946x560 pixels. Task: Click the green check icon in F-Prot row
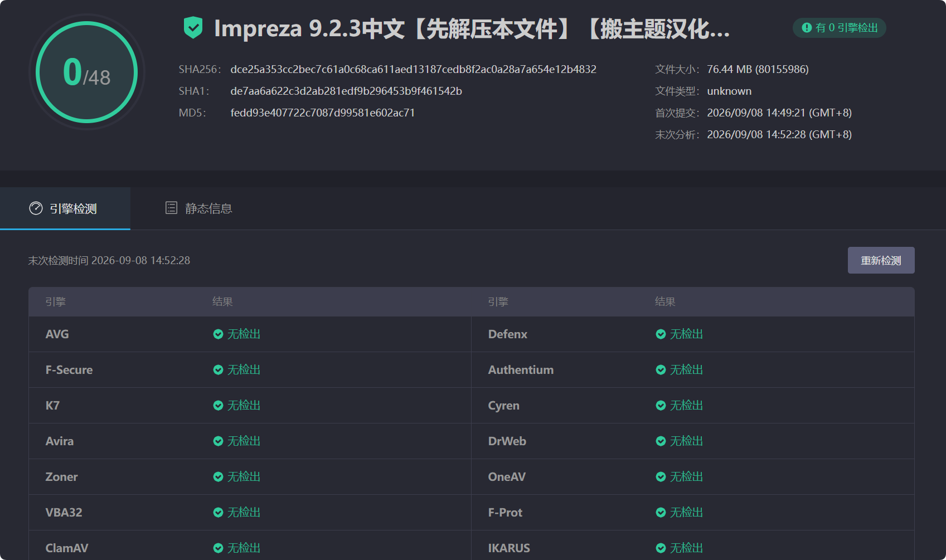(x=661, y=513)
